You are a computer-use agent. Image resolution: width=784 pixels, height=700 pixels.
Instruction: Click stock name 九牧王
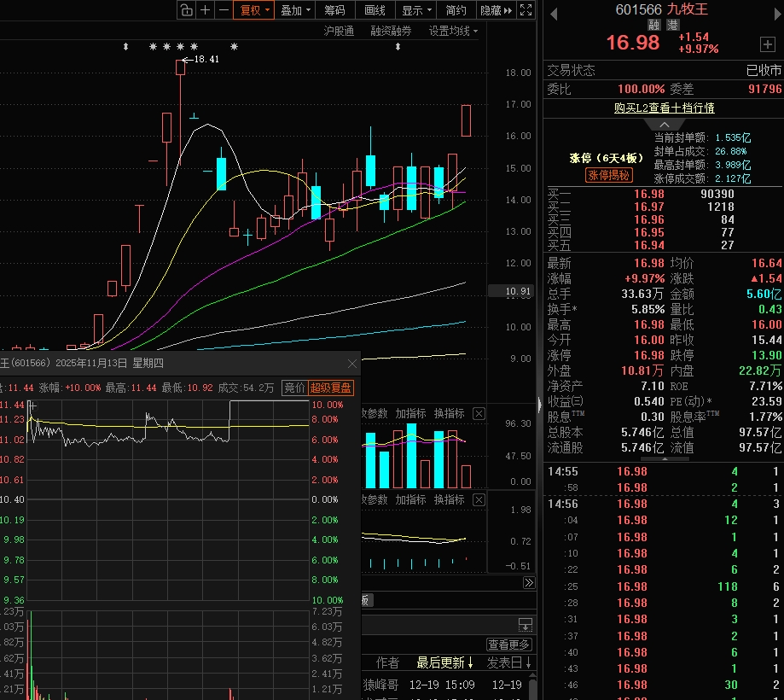687,9
